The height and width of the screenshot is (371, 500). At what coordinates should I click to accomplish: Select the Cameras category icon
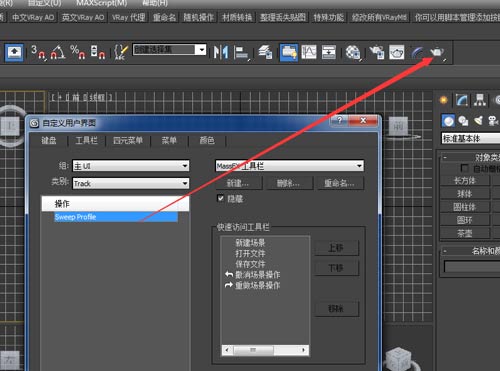coord(493,121)
